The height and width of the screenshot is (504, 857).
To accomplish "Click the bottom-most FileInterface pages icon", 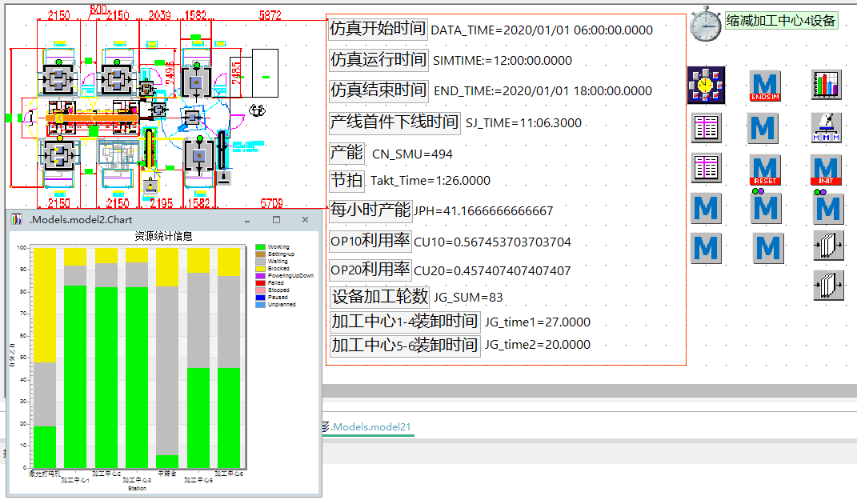I will click(828, 285).
